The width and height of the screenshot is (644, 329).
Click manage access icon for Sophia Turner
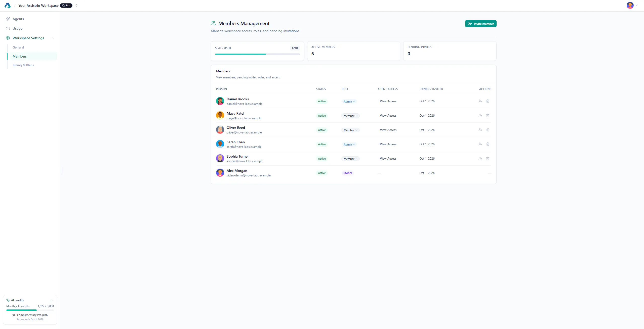(480, 158)
